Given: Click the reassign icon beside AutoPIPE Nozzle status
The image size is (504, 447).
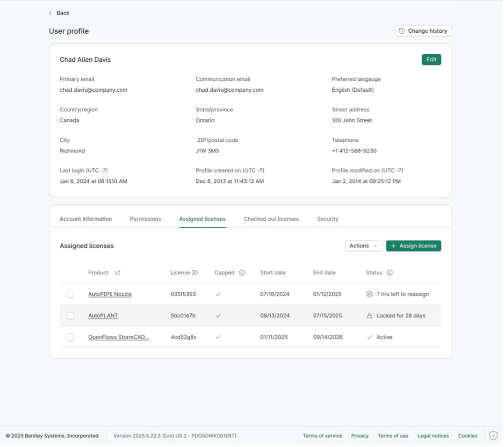Looking at the screenshot, I should click(x=370, y=294).
